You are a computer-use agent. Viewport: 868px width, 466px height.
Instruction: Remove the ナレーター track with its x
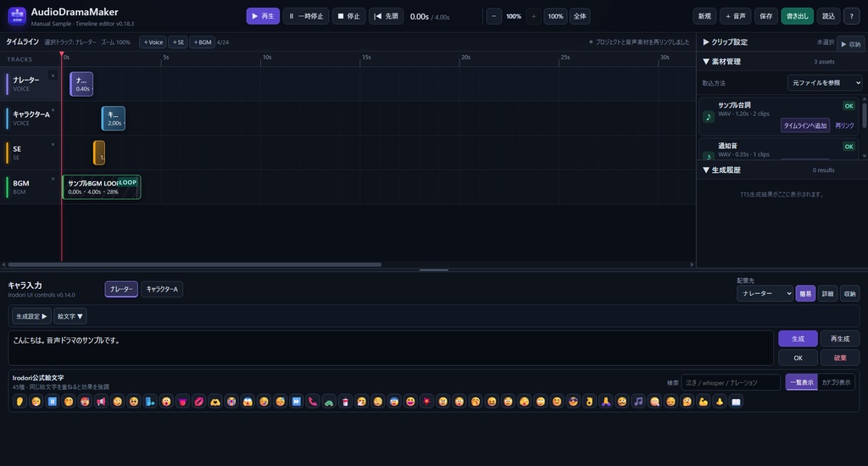pos(53,75)
